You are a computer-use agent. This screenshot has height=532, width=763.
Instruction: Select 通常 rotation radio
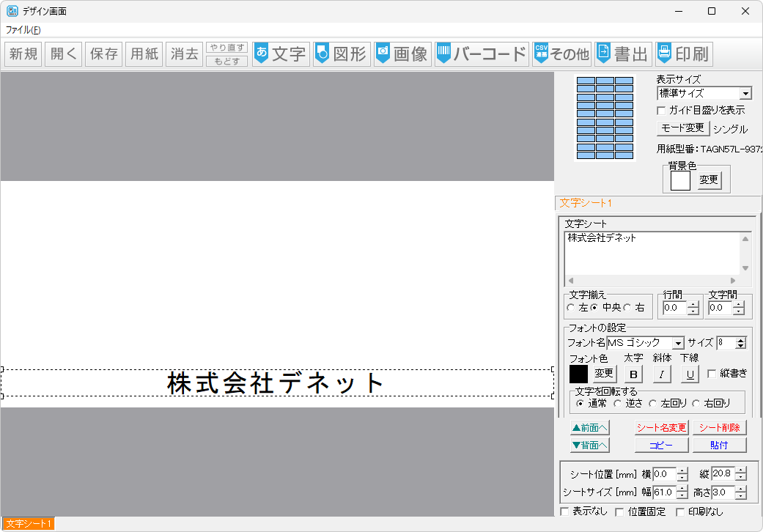[x=580, y=404]
